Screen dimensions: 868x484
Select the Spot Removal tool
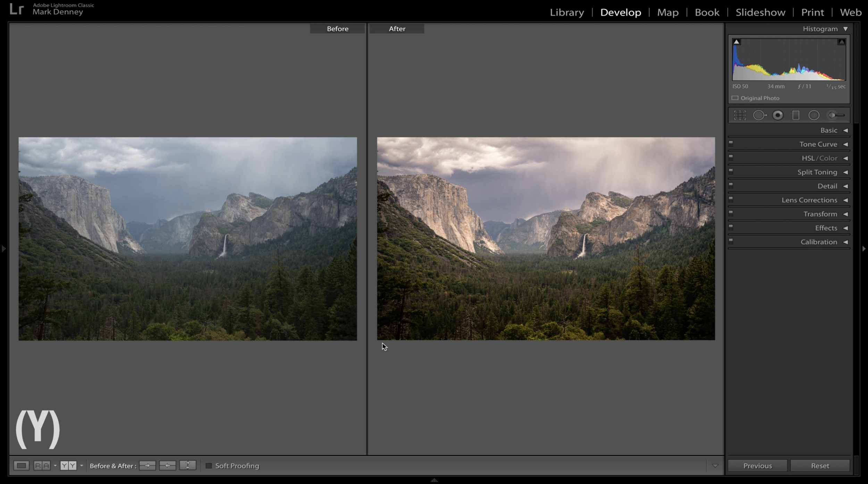pyautogui.click(x=759, y=115)
